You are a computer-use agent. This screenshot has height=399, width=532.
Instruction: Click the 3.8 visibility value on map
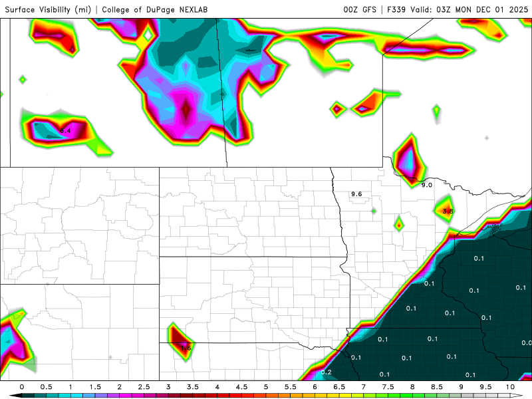pos(448,211)
